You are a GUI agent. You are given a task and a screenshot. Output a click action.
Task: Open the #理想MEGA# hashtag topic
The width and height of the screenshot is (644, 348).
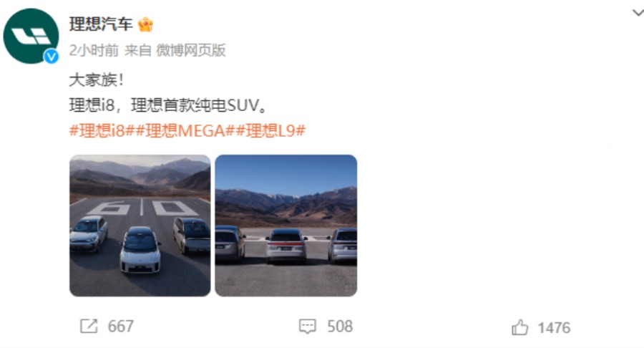click(x=185, y=130)
